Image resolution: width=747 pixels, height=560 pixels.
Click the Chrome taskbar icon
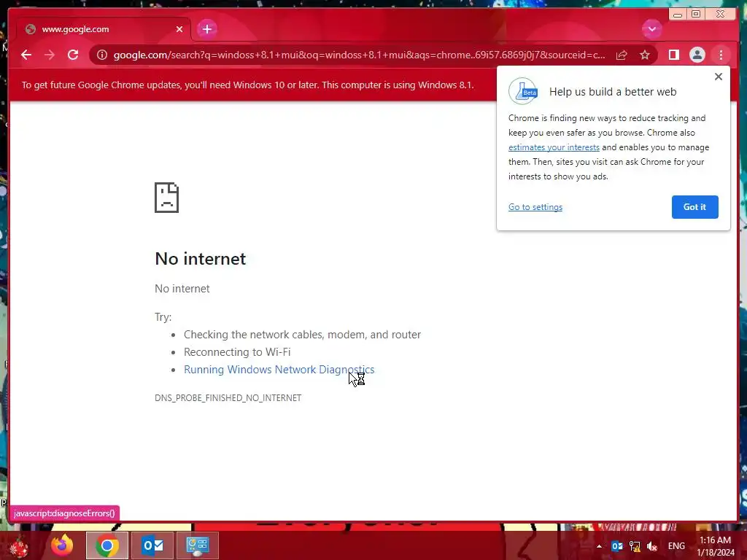(x=107, y=545)
